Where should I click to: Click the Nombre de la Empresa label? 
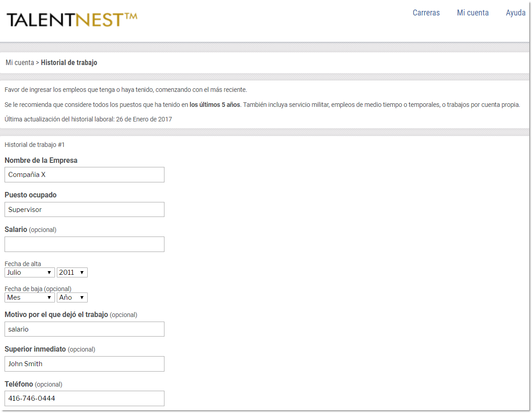pos(41,161)
